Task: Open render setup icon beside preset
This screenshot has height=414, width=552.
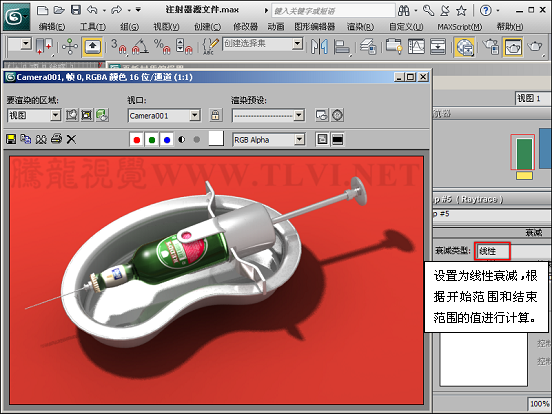Action: 322,115
